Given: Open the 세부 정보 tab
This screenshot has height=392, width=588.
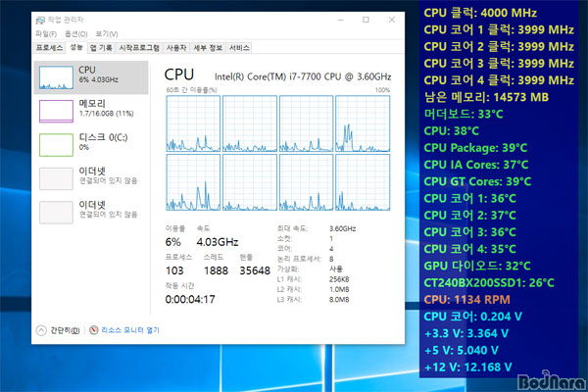Looking at the screenshot, I should point(208,48).
